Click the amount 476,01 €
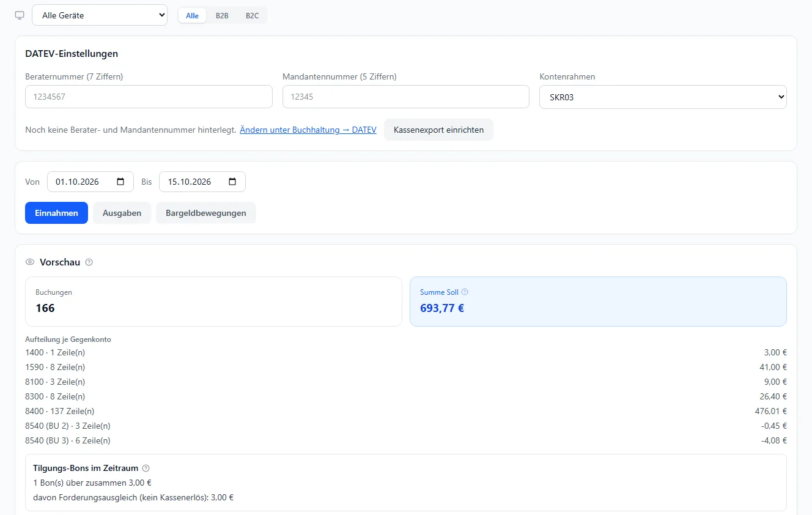812x515 pixels. pos(771,411)
